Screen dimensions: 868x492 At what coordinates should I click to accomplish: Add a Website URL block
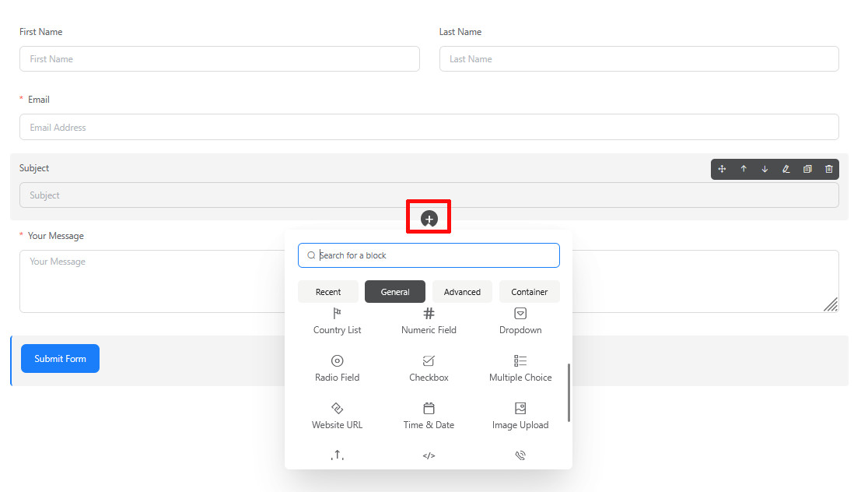click(337, 416)
